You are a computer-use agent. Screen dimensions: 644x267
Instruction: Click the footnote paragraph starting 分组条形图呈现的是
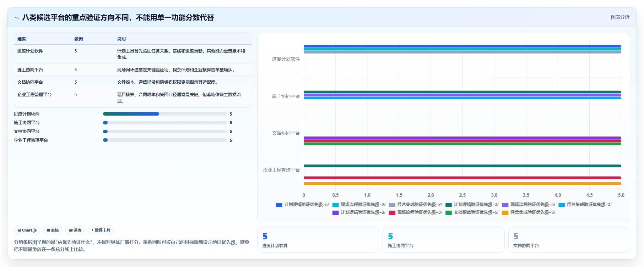(x=131, y=246)
